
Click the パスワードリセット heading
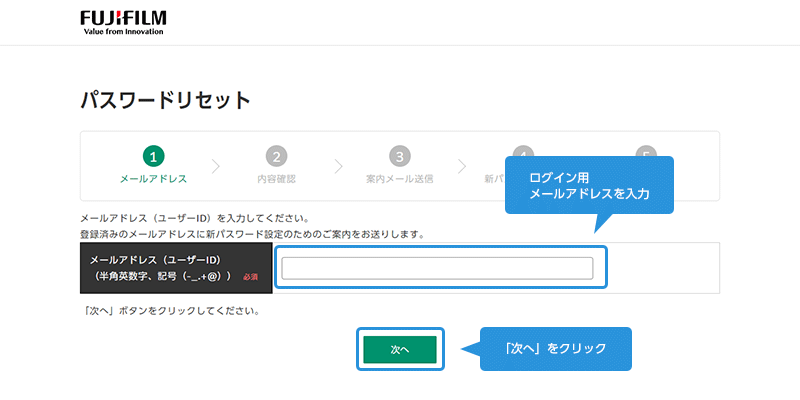pos(165,101)
